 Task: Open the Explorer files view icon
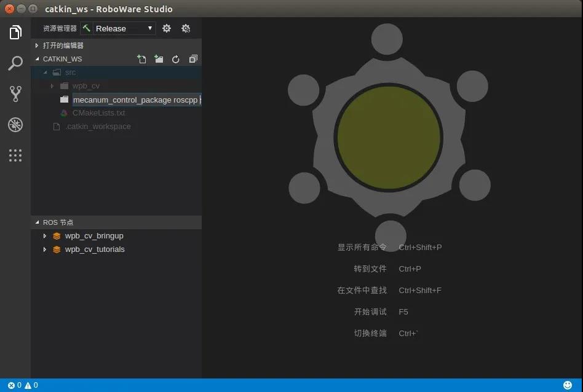point(15,32)
